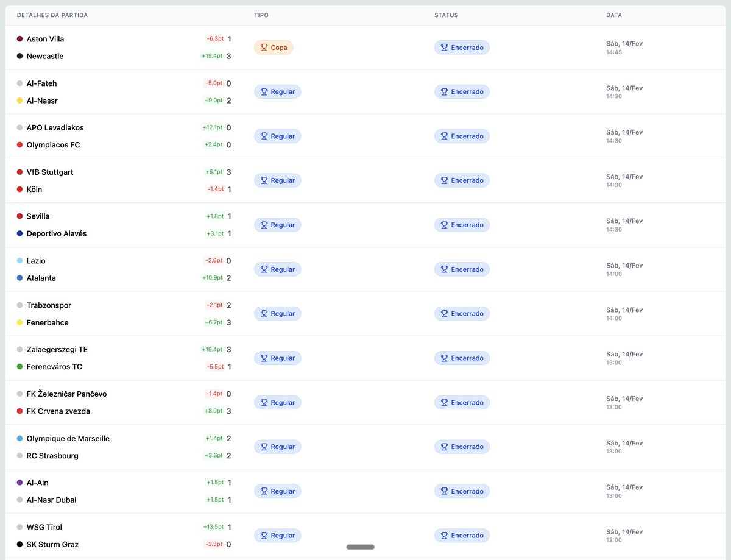Select the Al-Nassr team name
This screenshot has width=731, height=560.
pyautogui.click(x=42, y=101)
